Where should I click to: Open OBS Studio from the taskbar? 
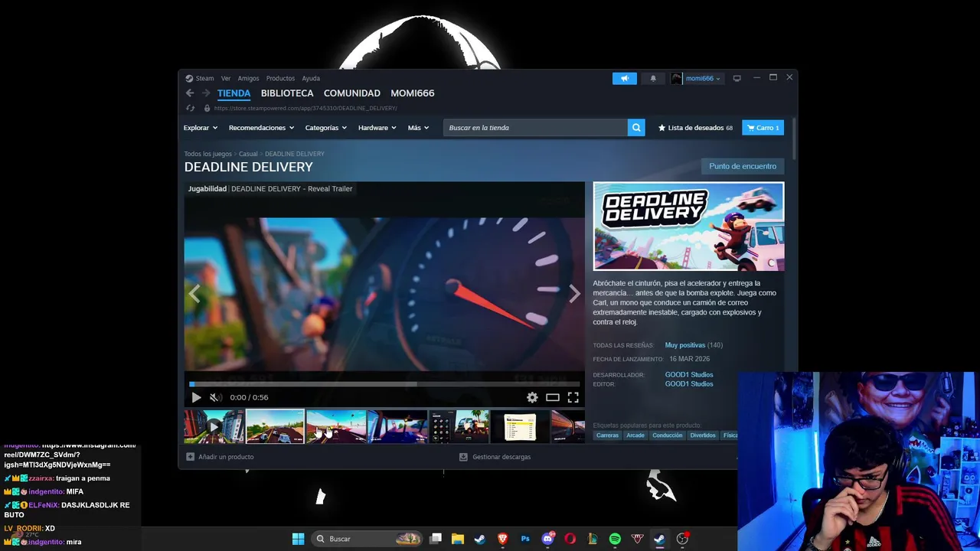[x=682, y=539]
